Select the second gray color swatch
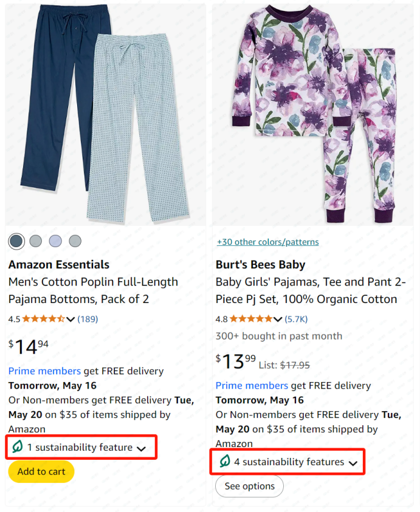Viewport: 420px width, 512px height. (x=36, y=241)
